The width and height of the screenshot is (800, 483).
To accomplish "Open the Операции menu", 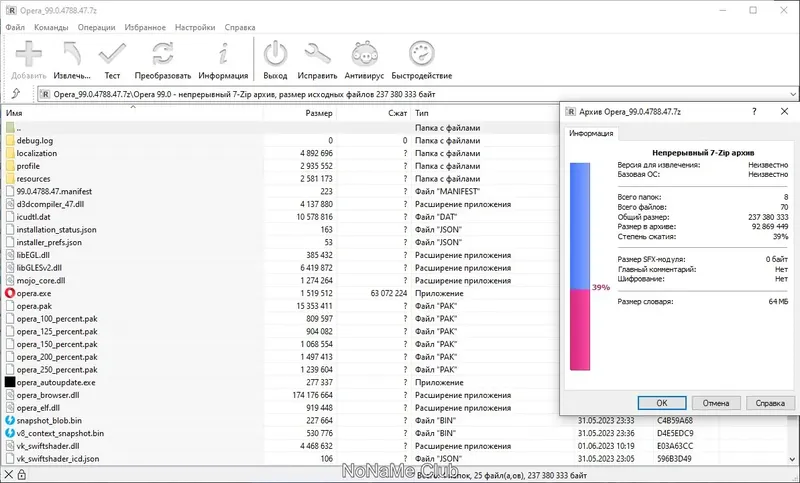I will (x=96, y=27).
